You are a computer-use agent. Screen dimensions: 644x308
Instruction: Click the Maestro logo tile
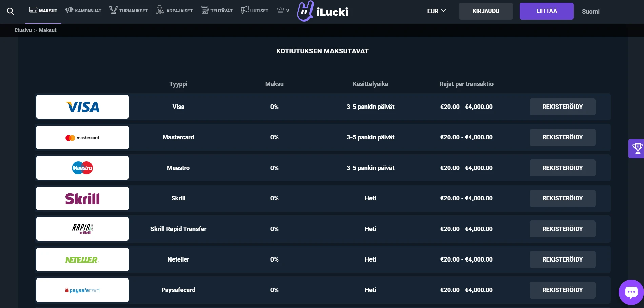pos(82,168)
